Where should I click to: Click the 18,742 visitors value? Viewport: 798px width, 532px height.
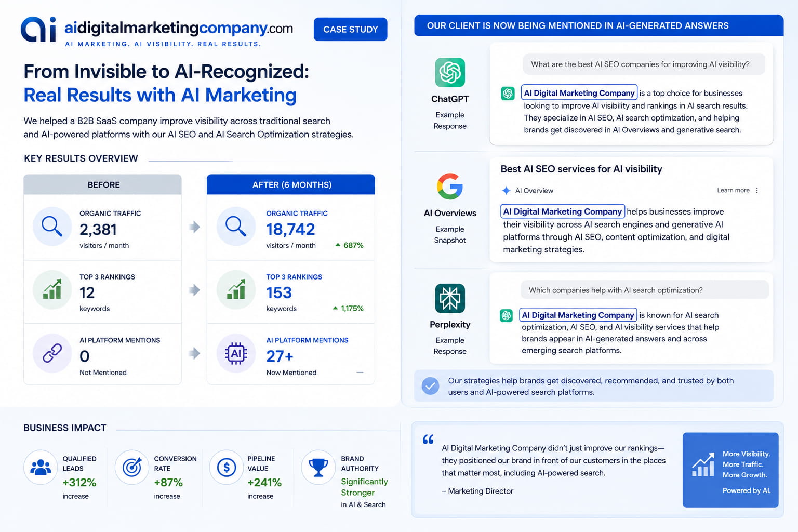coord(290,229)
